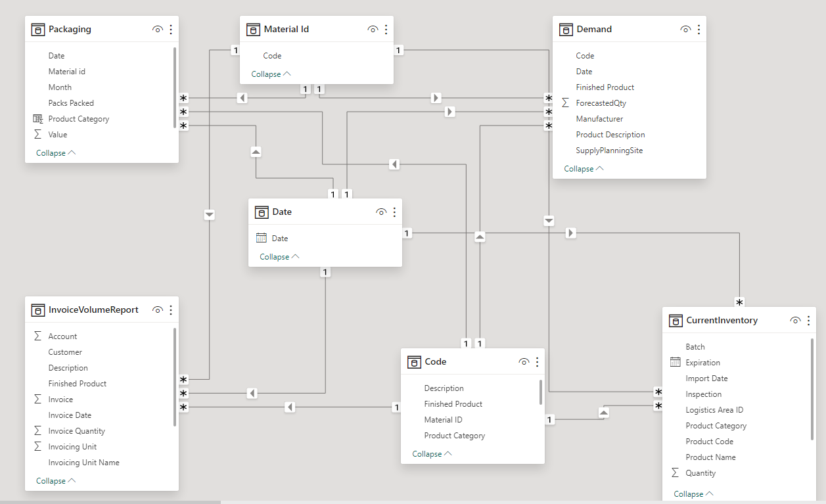Toggle visibility of InvoiceVolumeReport table
This screenshot has width=826, height=504.
point(157,310)
